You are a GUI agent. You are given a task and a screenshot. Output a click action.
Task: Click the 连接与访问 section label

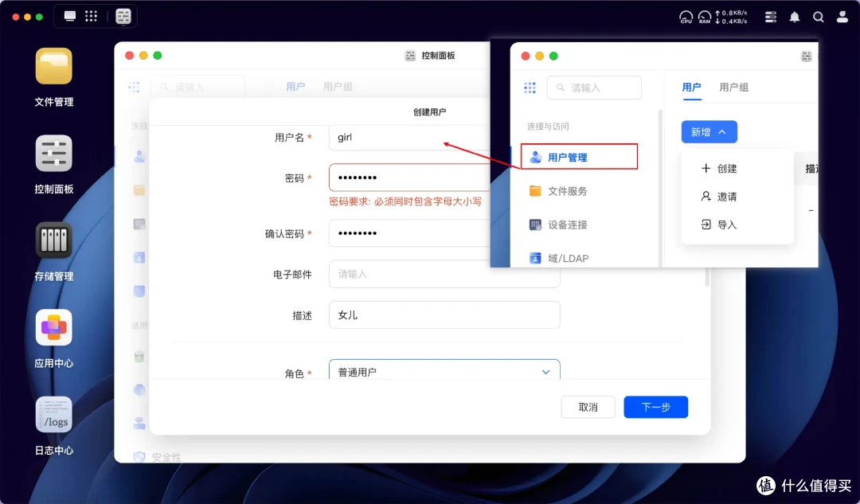(x=548, y=126)
